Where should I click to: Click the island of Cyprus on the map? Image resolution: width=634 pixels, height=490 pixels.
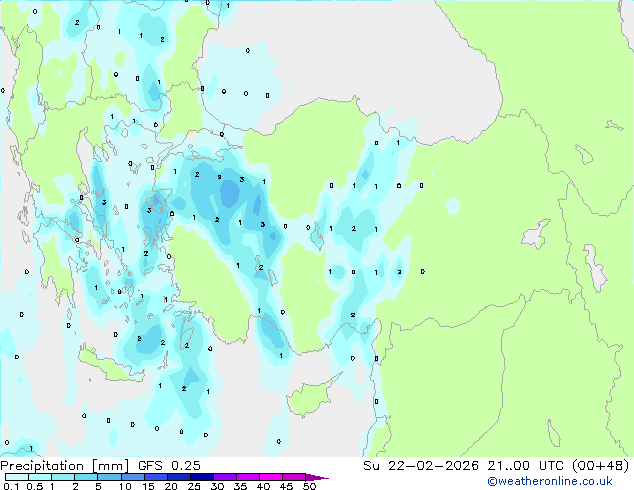point(309,397)
